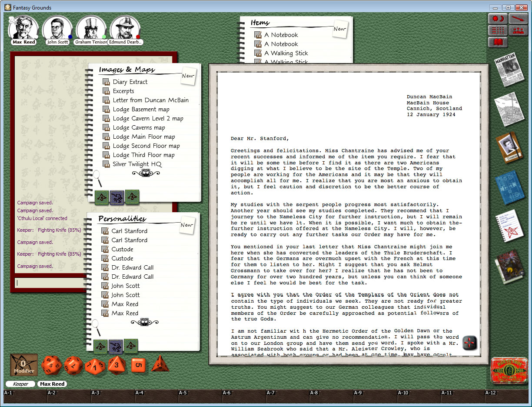
Task: Select the Max Reed tab near the chat bar
Action: click(52, 384)
